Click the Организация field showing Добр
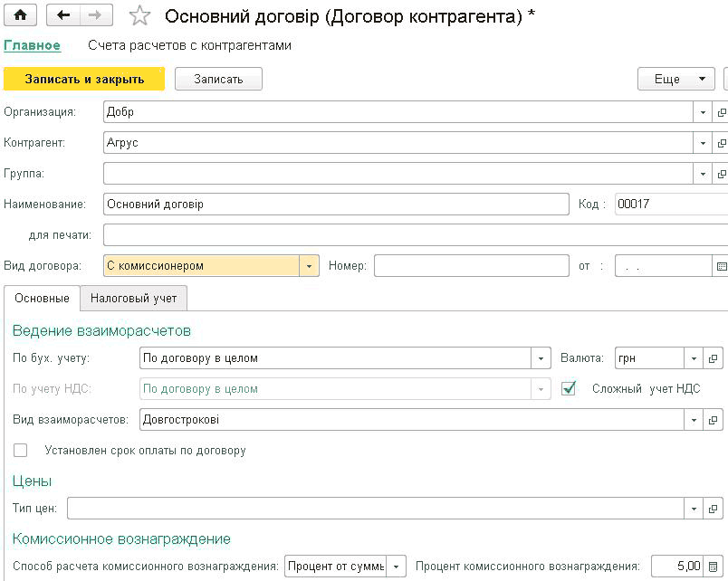Viewport: 728px width, 581px height. pyautogui.click(x=398, y=112)
